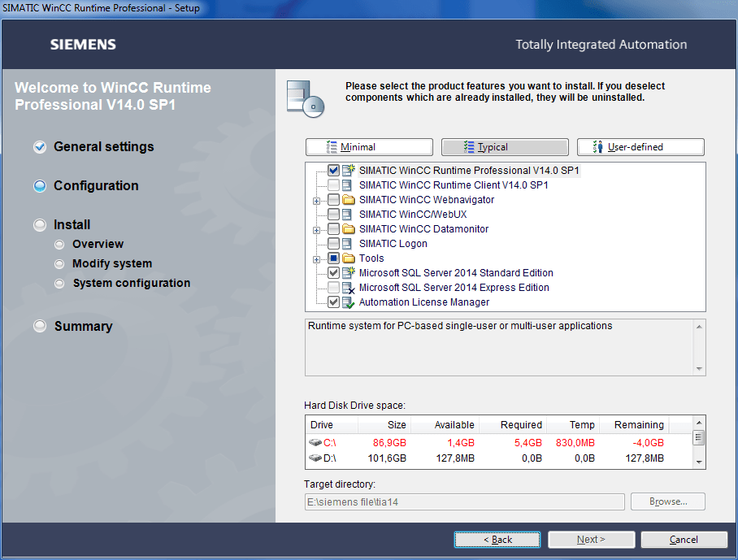
Task: Click the Target directory path field
Action: click(x=464, y=501)
